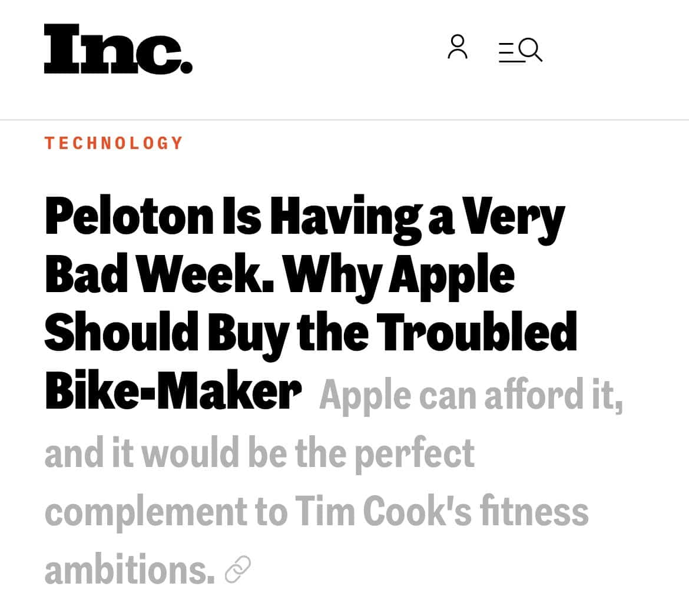This screenshot has width=689, height=616.
Task: Open the user account profile icon
Action: [x=458, y=47]
